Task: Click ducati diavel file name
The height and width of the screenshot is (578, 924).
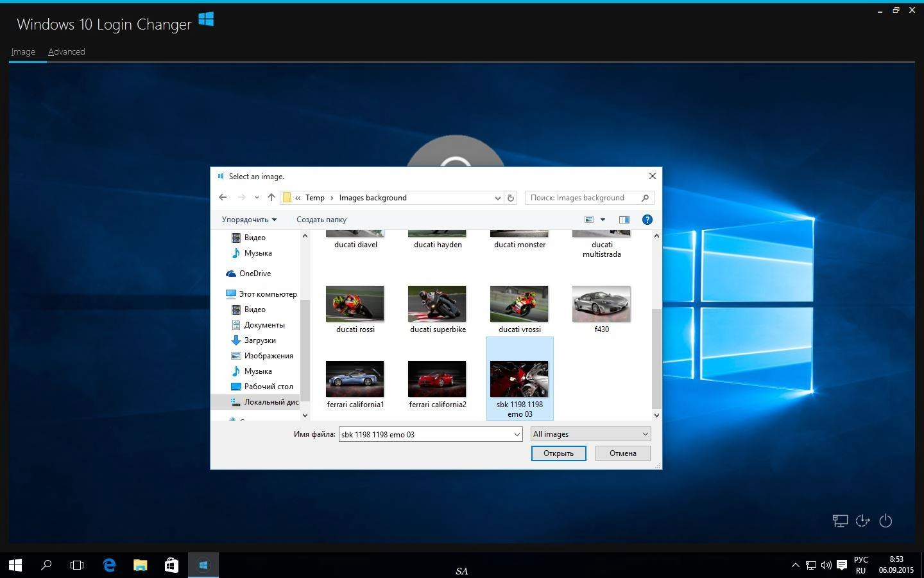Action: pos(355,245)
